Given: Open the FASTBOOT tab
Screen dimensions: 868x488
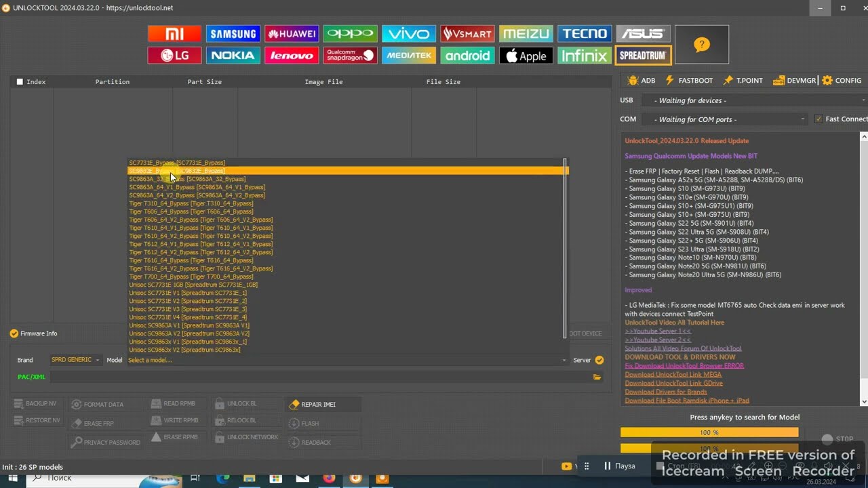Looking at the screenshot, I should 689,81.
